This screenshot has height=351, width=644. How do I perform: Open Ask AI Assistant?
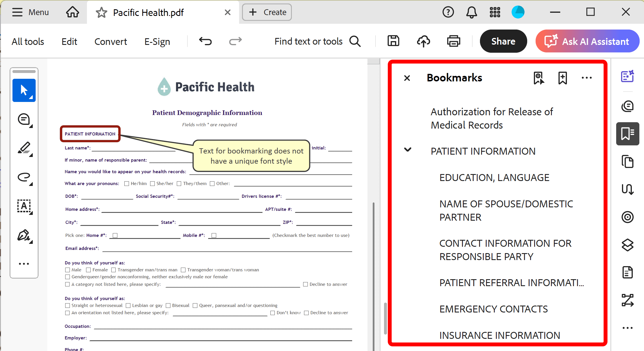tap(587, 41)
